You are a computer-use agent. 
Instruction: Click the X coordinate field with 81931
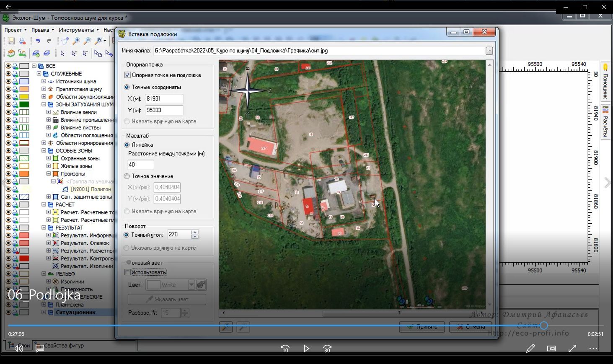coord(164,99)
